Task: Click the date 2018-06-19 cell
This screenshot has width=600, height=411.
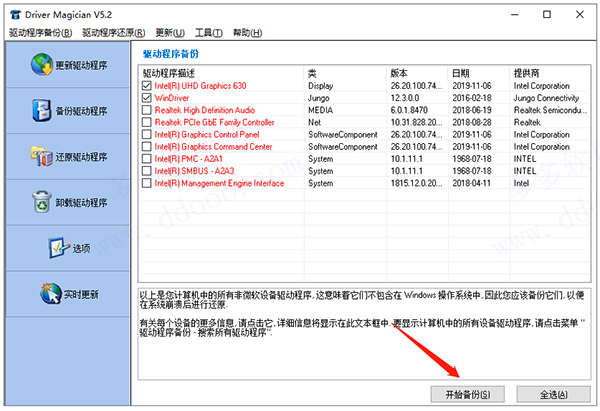Action: 472,110
